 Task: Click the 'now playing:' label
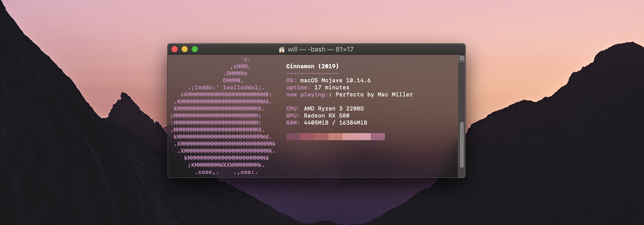(307, 94)
